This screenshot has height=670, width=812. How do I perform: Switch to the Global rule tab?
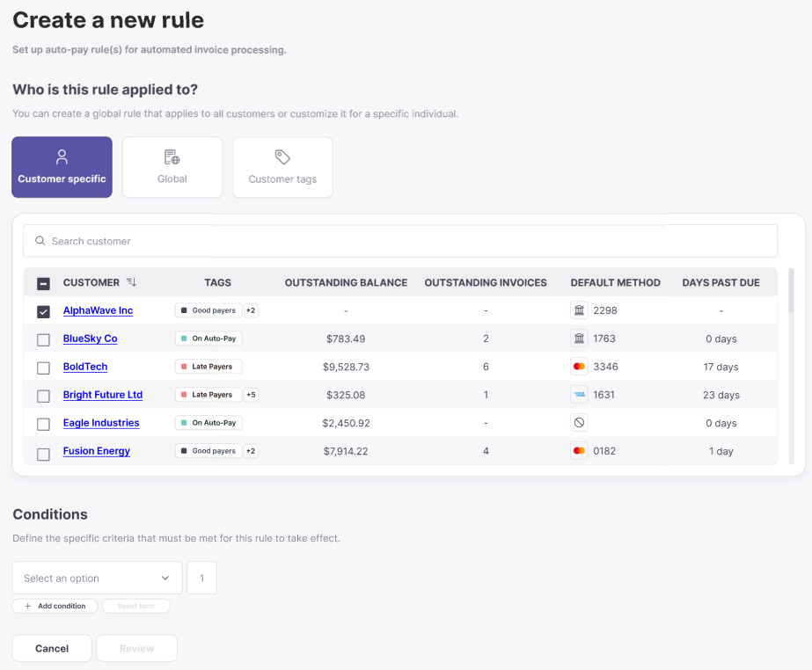click(172, 167)
